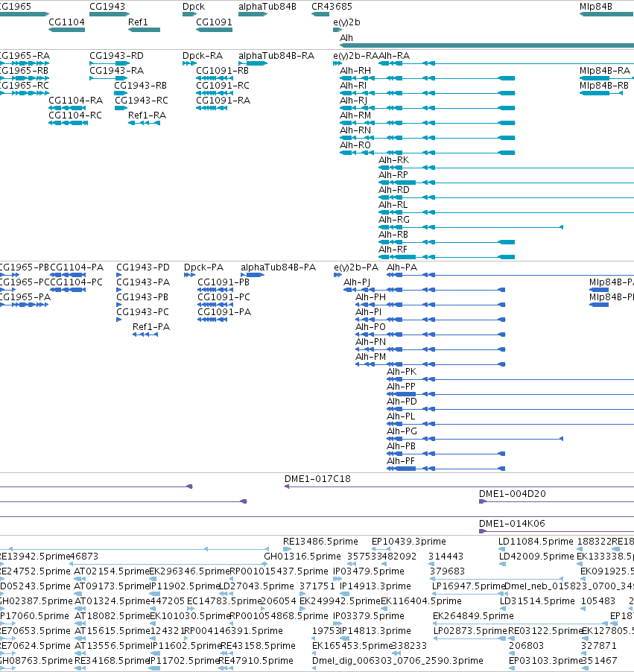Click the CG1091-RC transcript label

223,86
